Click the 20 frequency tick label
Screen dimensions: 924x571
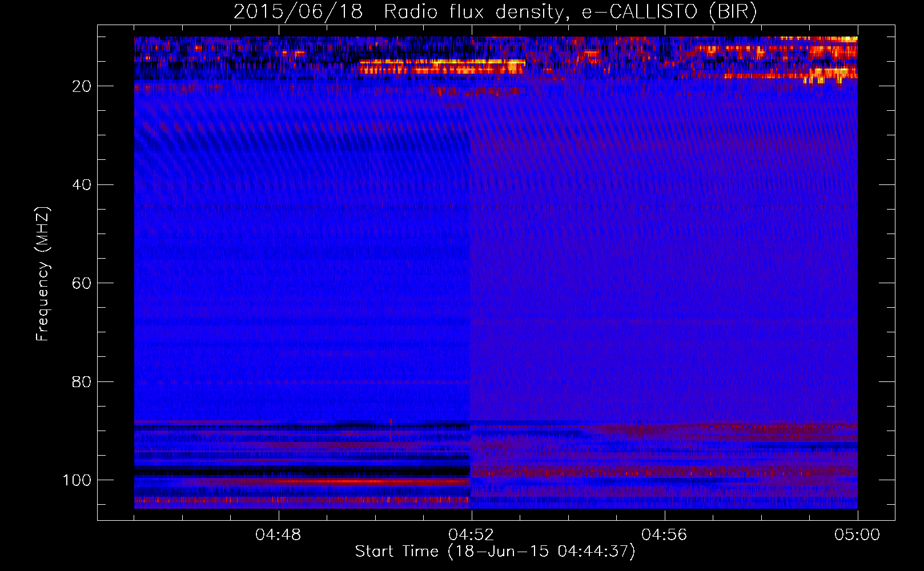pyautogui.click(x=82, y=86)
